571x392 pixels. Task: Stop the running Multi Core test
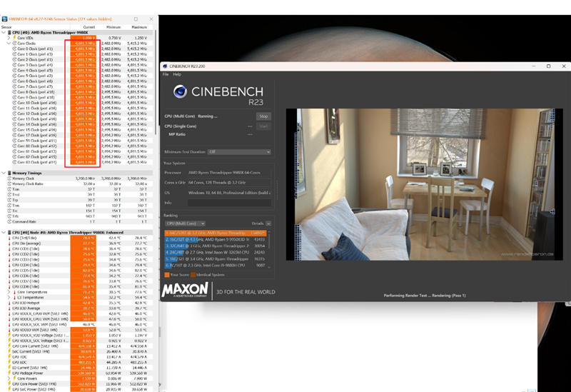pyautogui.click(x=263, y=116)
